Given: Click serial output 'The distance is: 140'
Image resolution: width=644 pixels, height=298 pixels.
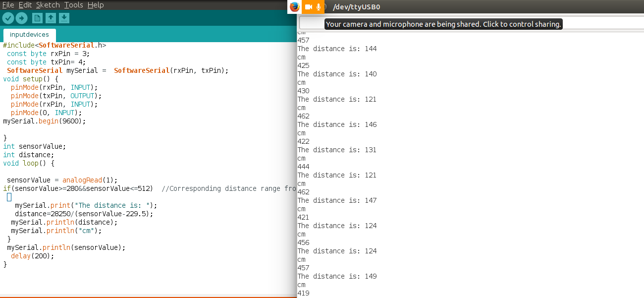Looking at the screenshot, I should click(337, 74).
